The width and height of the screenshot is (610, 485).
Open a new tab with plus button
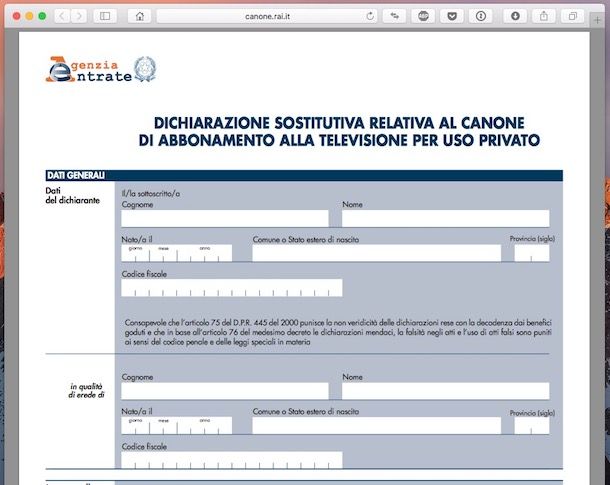[598, 20]
